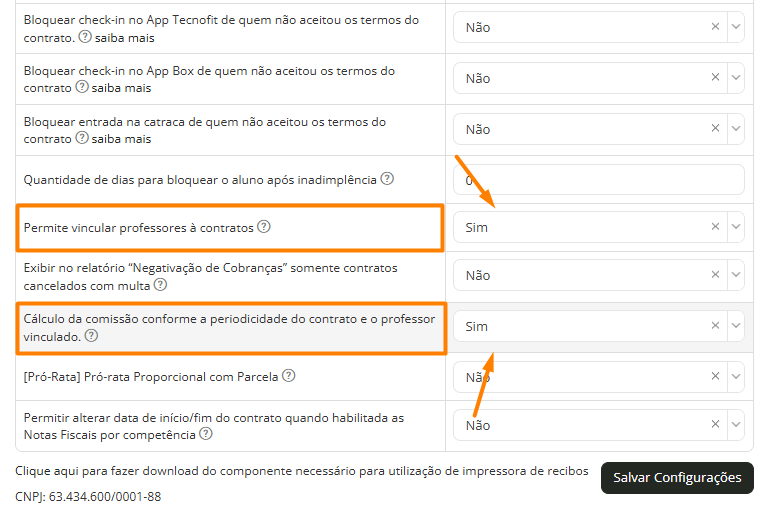Open help icon for bloquear entrada na catraca
This screenshot has height=525, width=770.
coord(82,138)
